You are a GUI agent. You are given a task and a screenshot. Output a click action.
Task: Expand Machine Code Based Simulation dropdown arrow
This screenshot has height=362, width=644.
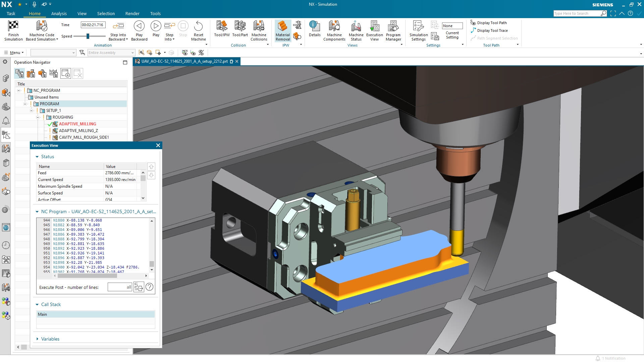(57, 40)
